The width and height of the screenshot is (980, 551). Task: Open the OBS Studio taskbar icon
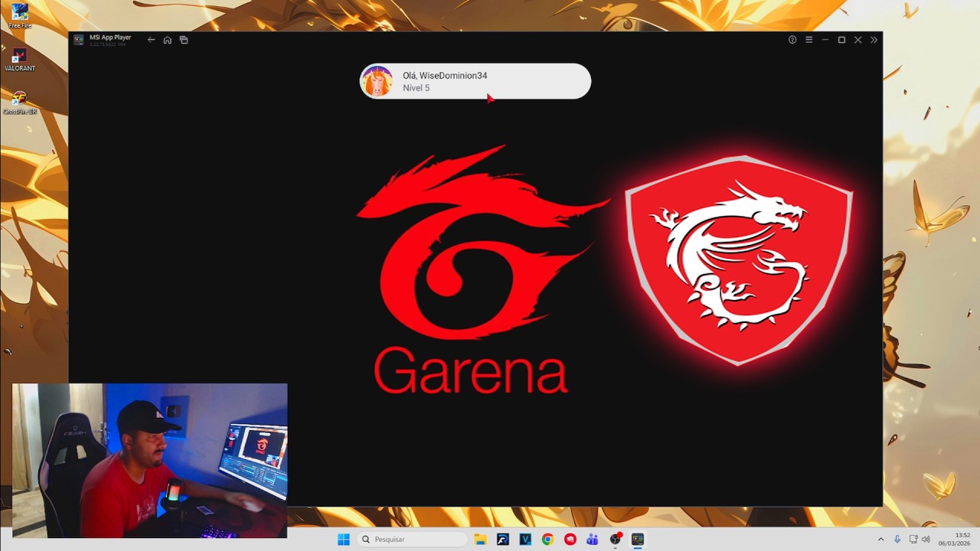tap(615, 540)
